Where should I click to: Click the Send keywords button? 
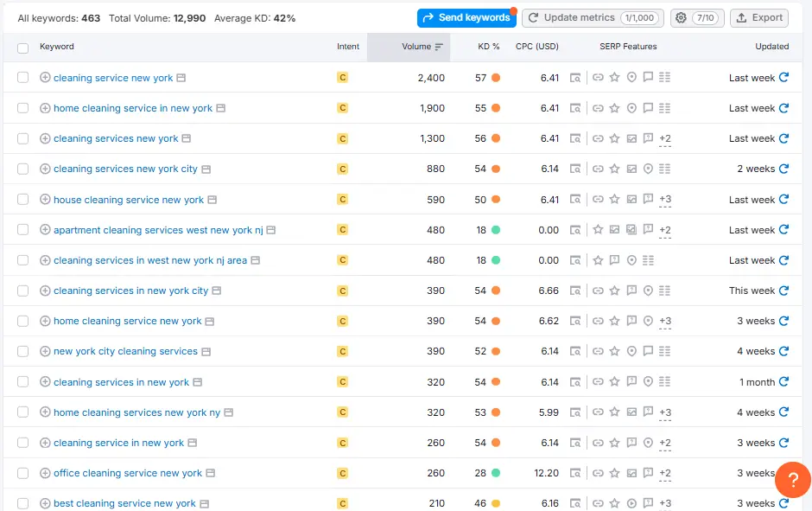(x=466, y=17)
